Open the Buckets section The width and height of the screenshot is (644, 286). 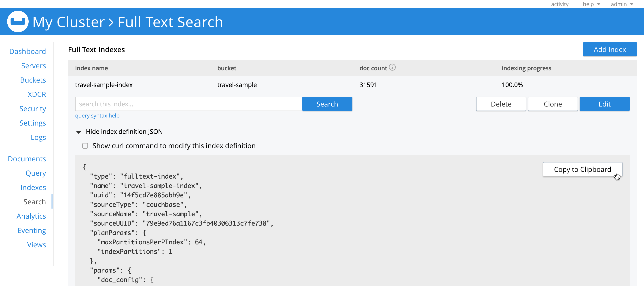33,80
